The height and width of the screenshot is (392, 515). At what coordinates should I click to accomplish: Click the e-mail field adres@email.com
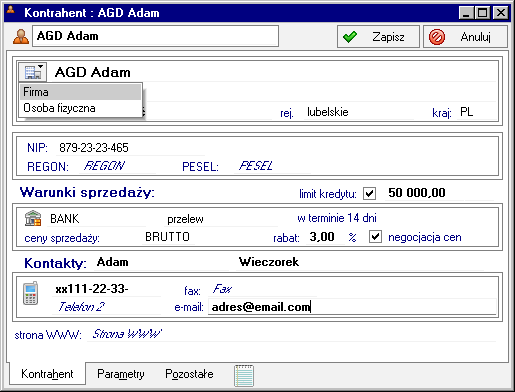tap(352, 307)
